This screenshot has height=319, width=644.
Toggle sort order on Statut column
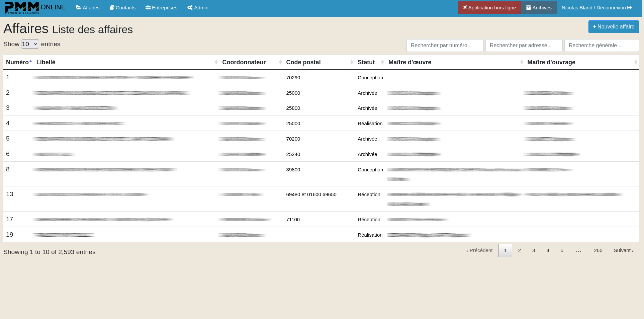[382, 62]
